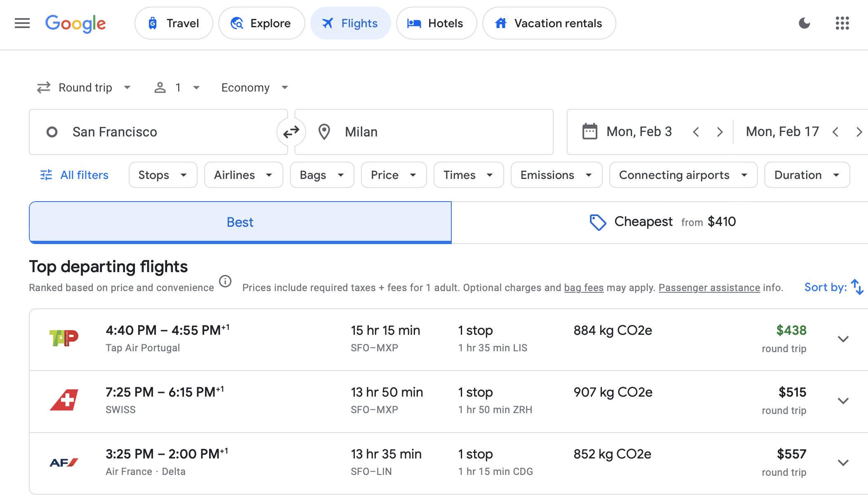The image size is (868, 503).
Task: Switch to Cheapest from $410 tab
Action: pos(660,222)
